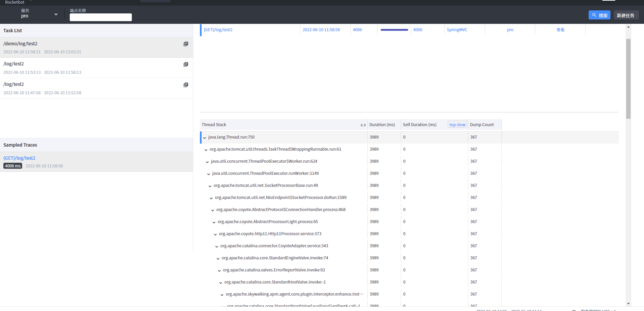Click the Task List heading
The image size is (644, 311).
point(13,31)
